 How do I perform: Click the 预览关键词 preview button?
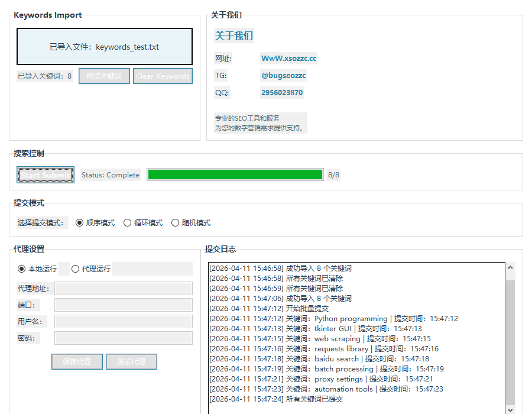[104, 76]
